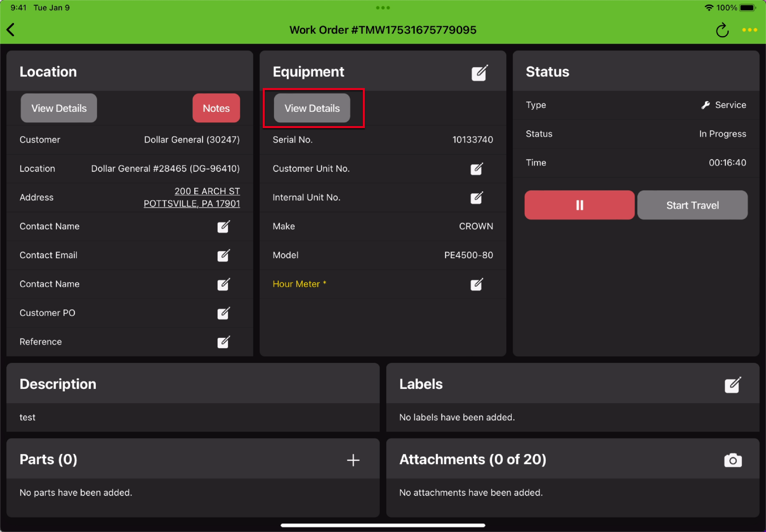Viewport: 766px width, 532px height.
Task: Add a part with the plus icon
Action: (353, 460)
